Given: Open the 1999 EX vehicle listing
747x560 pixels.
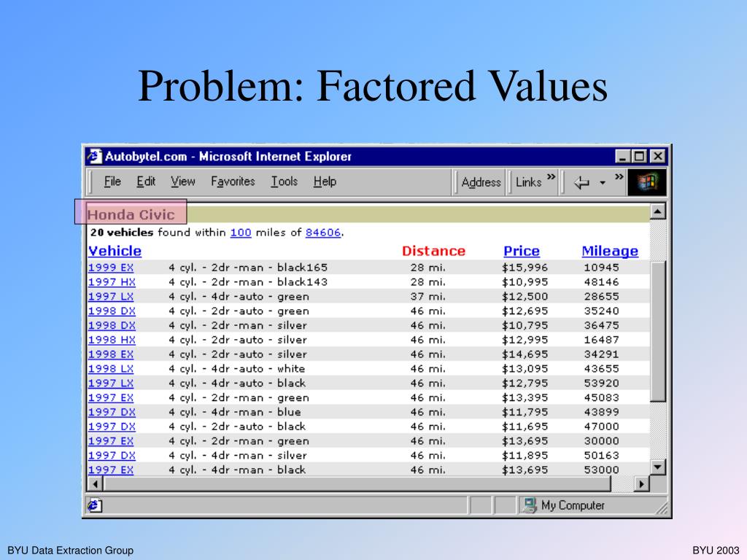Looking at the screenshot, I should coord(111,268).
